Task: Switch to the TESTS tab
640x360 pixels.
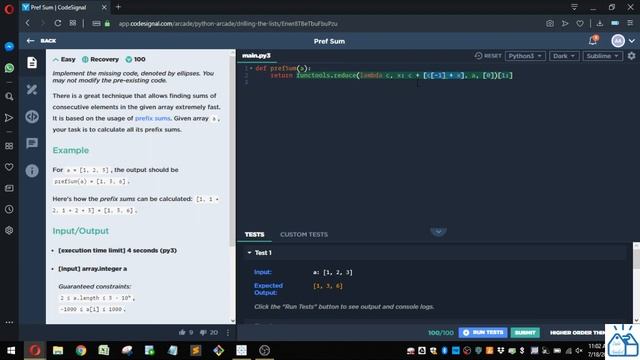Action: tap(254, 234)
